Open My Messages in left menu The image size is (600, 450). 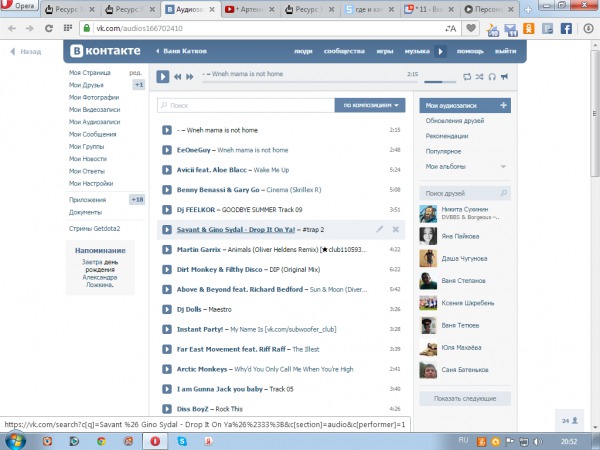93,134
